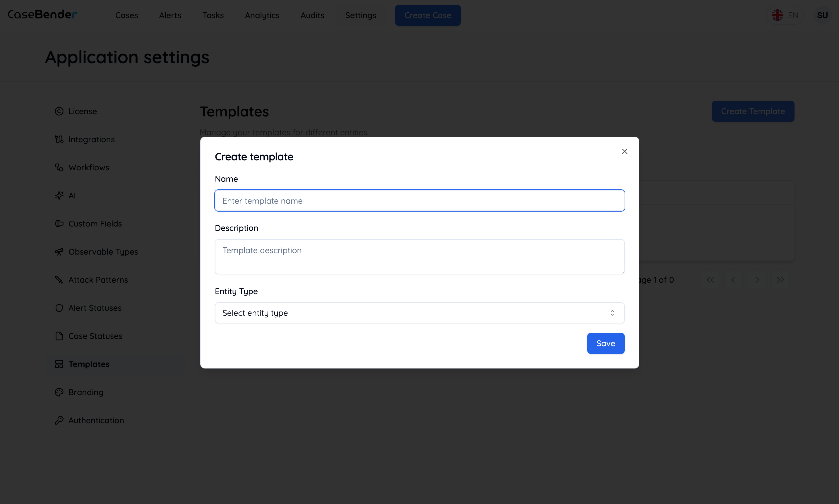
Task: Open the Workflows section icon
Action: pyautogui.click(x=59, y=167)
